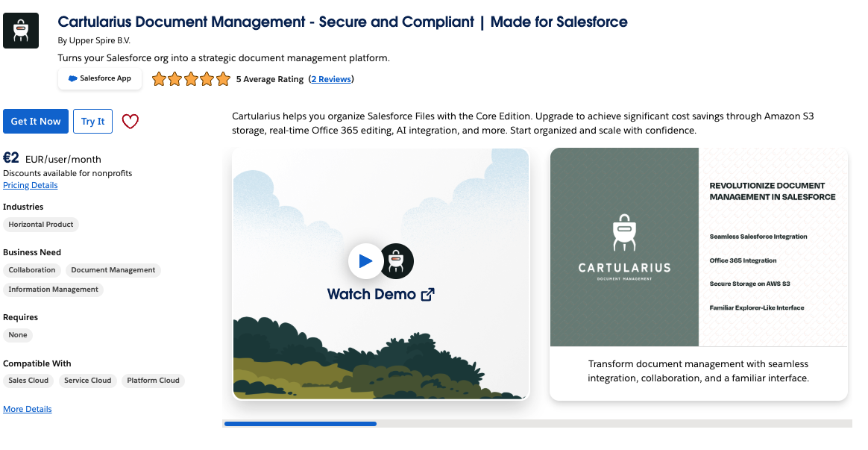This screenshot has height=450, width=868.
Task: Select the Sales Cloud compatibility tag
Action: coord(28,381)
